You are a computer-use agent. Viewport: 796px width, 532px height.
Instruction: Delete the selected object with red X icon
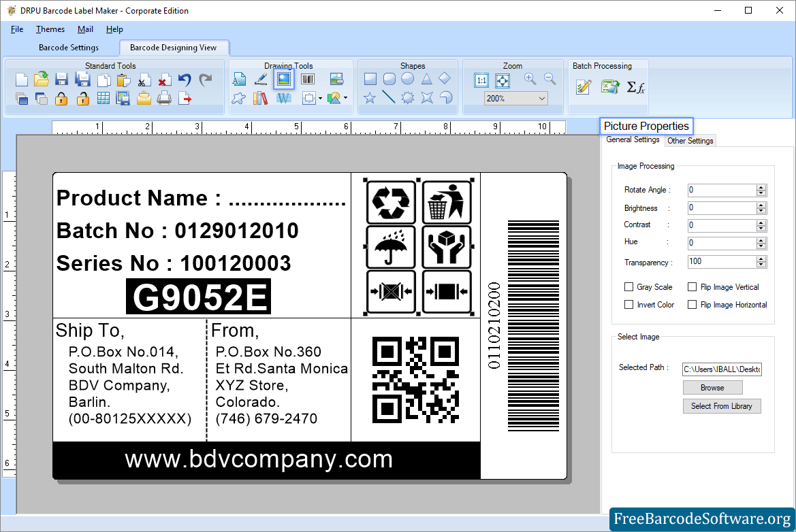pyautogui.click(x=164, y=80)
